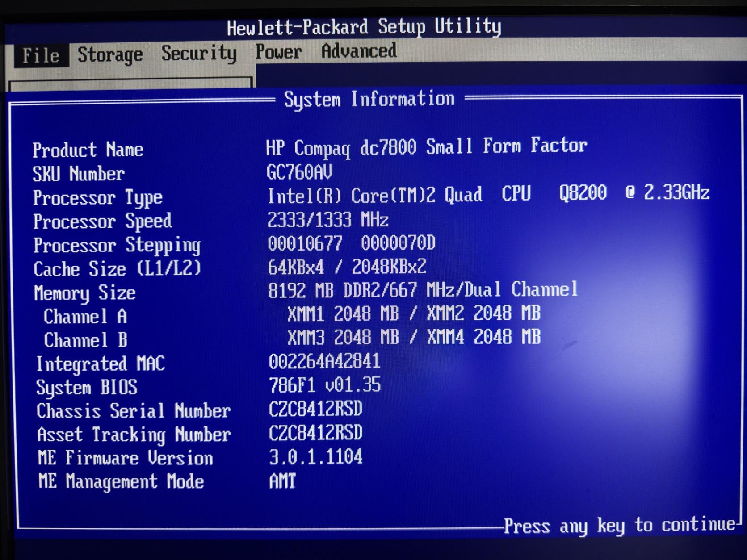Screen dimensions: 747x560
Task: Select the Processor Speed label
Action: (102, 221)
